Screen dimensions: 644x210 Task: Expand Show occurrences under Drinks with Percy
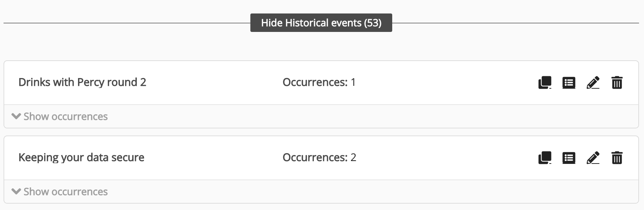coord(66,116)
